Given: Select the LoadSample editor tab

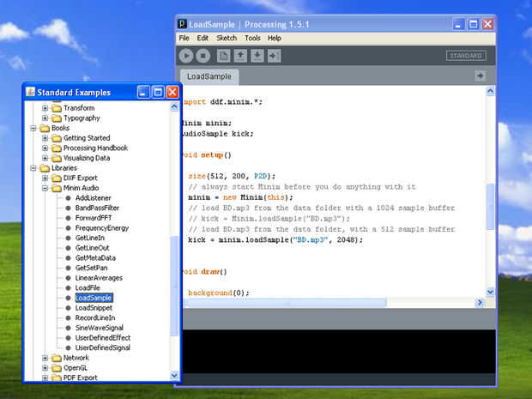Looking at the screenshot, I should (x=209, y=76).
